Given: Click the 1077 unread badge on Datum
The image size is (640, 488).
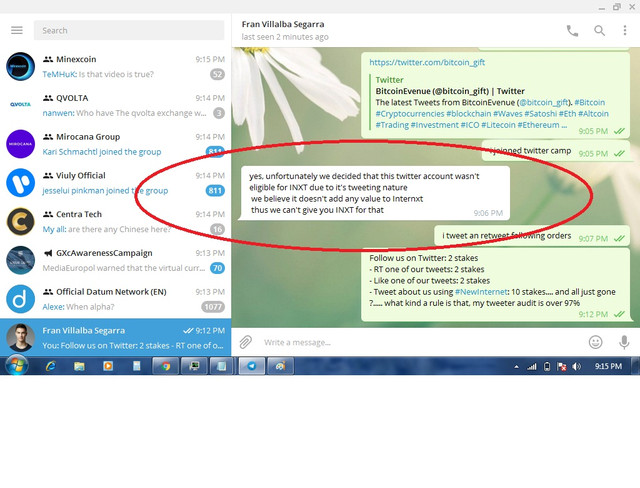Looking at the screenshot, I should click(213, 307).
